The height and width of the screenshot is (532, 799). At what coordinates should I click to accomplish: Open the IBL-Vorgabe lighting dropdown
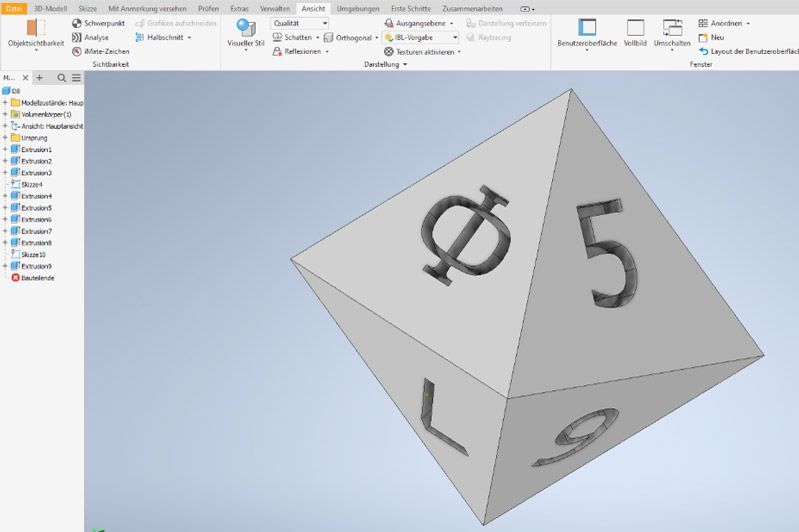click(x=419, y=37)
